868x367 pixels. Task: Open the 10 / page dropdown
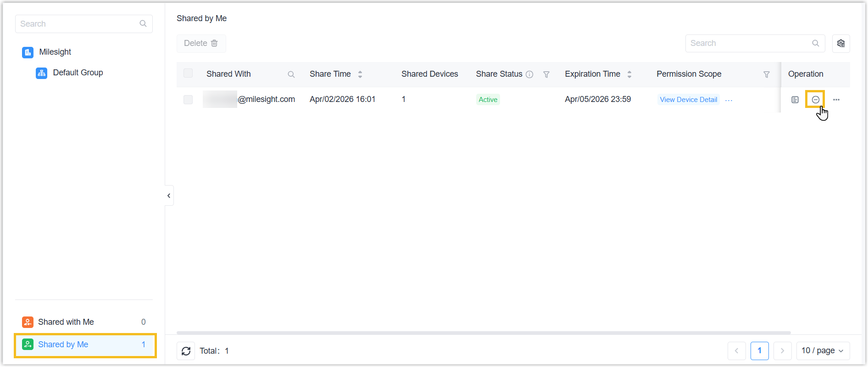pos(823,351)
